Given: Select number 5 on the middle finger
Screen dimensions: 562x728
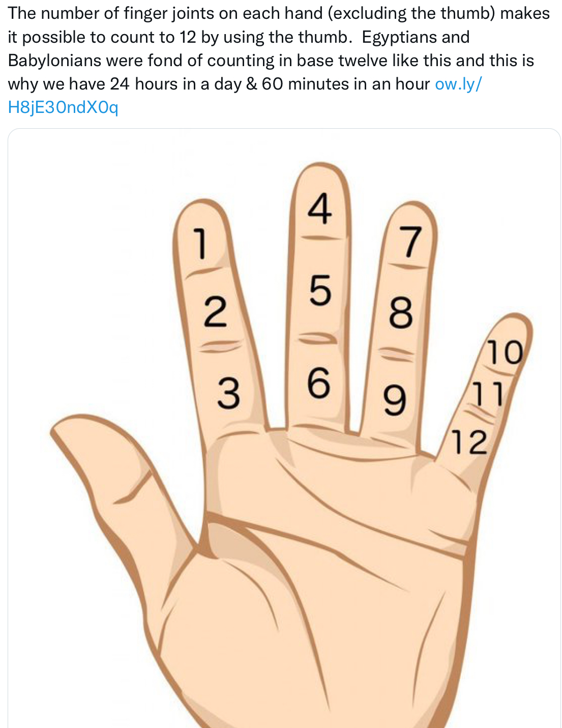Looking at the screenshot, I should tap(320, 290).
